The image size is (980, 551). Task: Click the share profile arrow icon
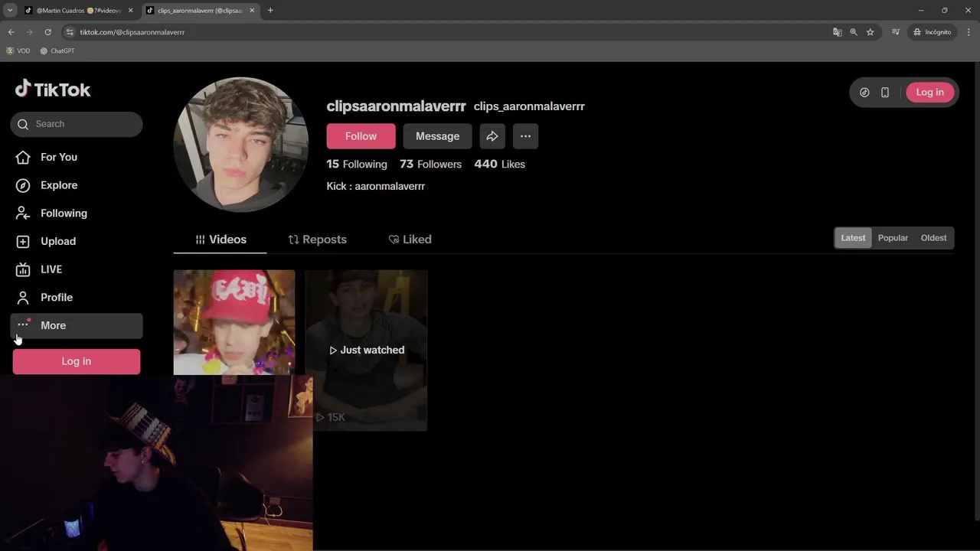click(492, 136)
